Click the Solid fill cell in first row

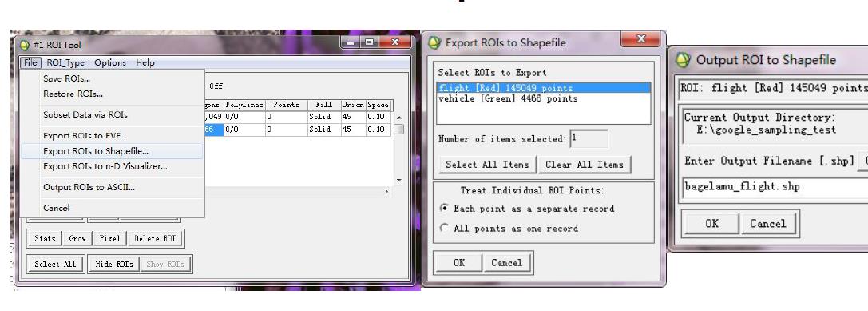pyautogui.click(x=324, y=117)
